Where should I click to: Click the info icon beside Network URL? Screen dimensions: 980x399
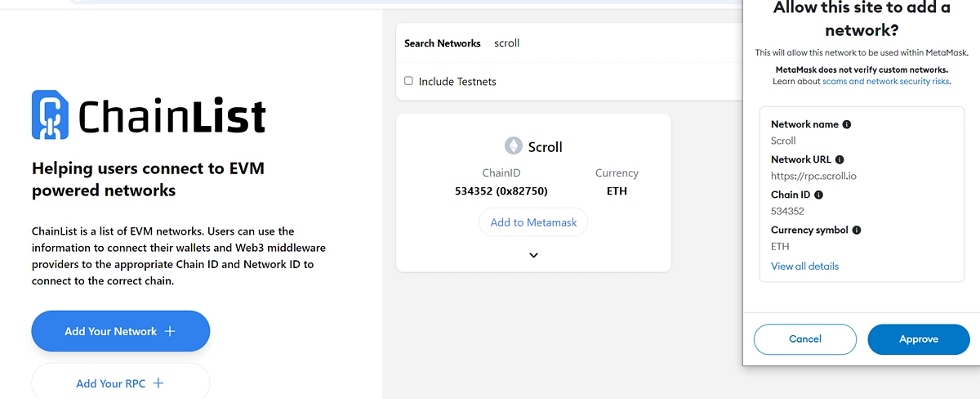tap(840, 159)
